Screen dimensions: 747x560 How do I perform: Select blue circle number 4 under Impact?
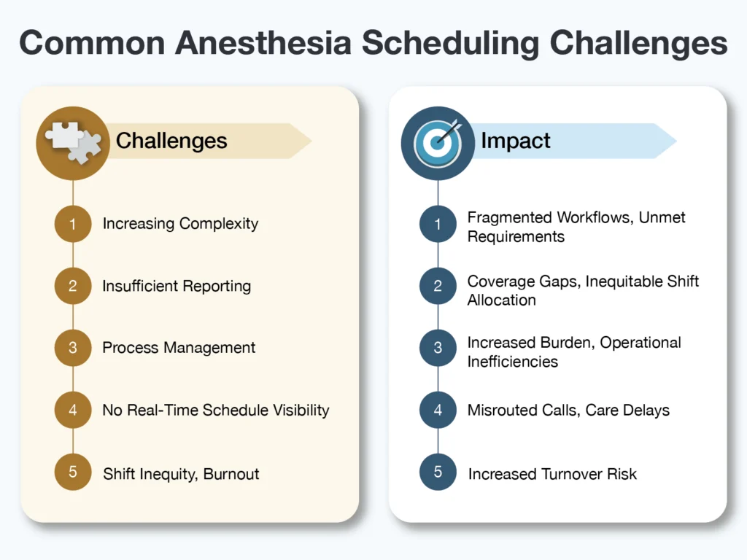pyautogui.click(x=438, y=410)
